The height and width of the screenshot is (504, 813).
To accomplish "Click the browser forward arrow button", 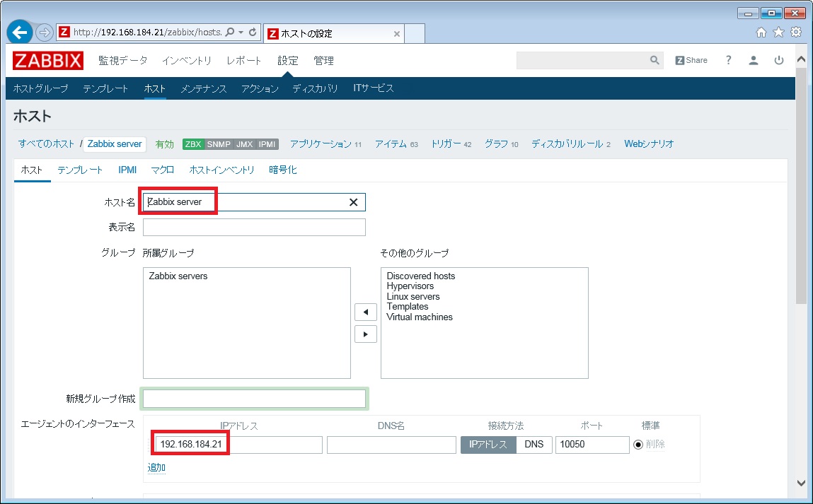I will 45,33.
